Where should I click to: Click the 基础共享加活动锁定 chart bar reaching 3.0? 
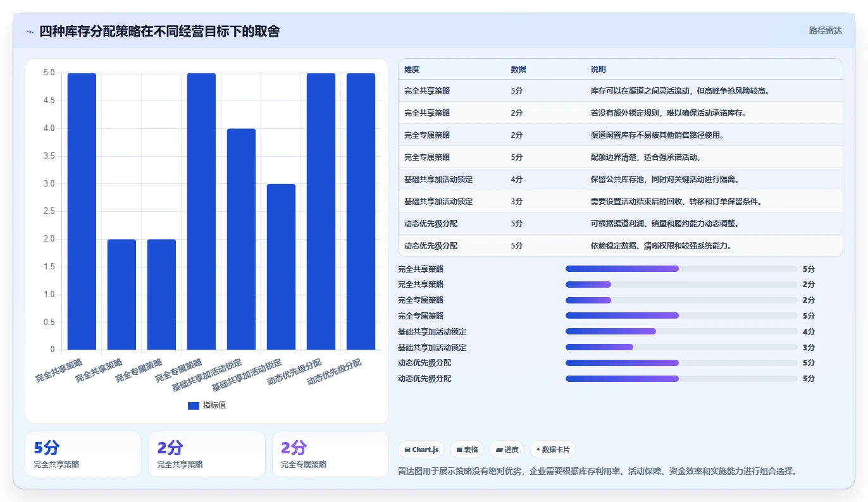click(281, 267)
